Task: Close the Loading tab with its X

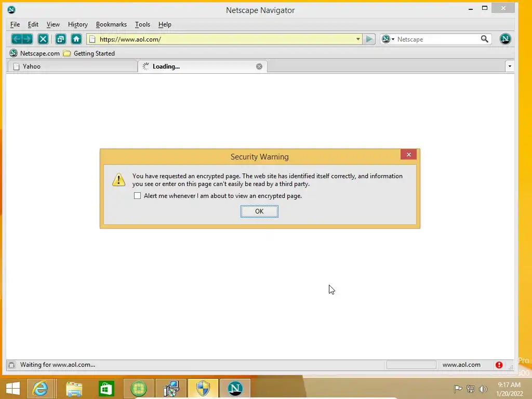Action: coord(259,66)
